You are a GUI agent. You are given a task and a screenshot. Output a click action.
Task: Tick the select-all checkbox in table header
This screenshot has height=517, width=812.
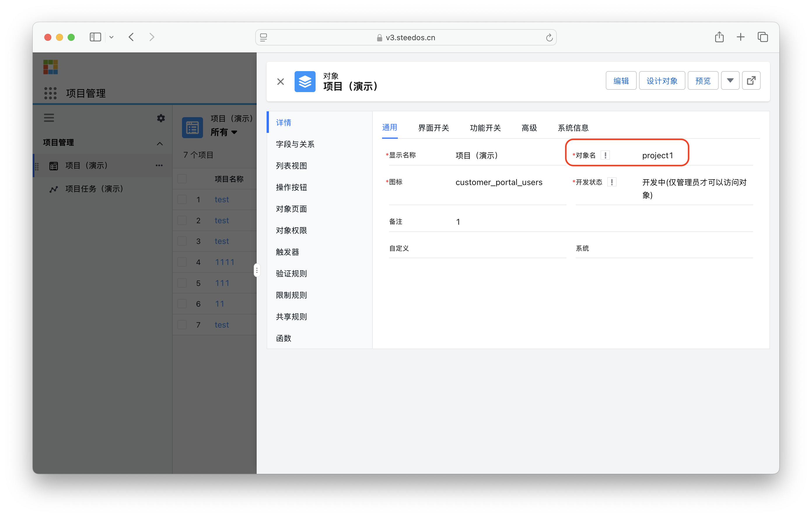182,179
